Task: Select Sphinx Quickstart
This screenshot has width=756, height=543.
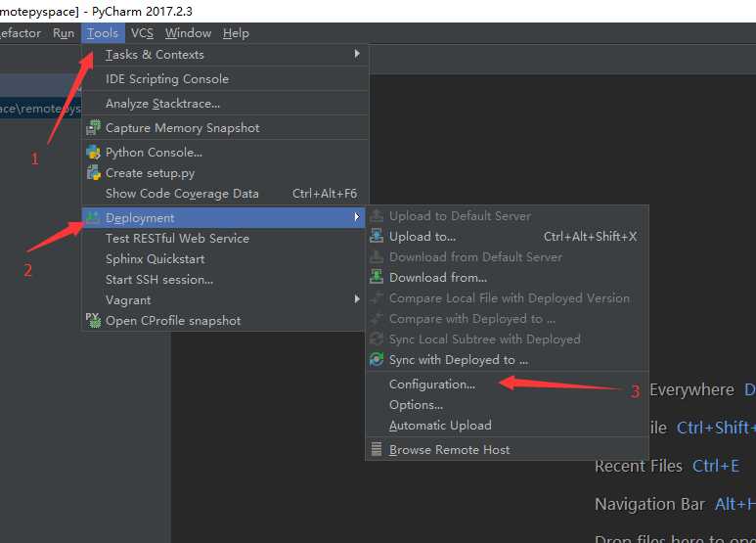Action: click(225, 259)
